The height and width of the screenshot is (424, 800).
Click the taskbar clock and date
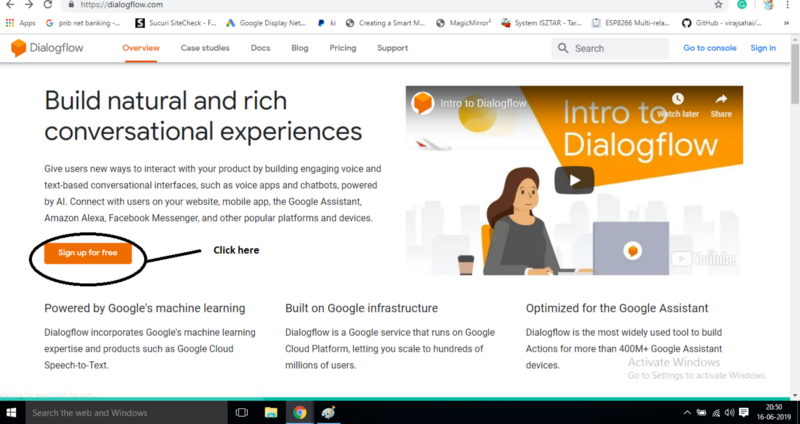(x=773, y=412)
